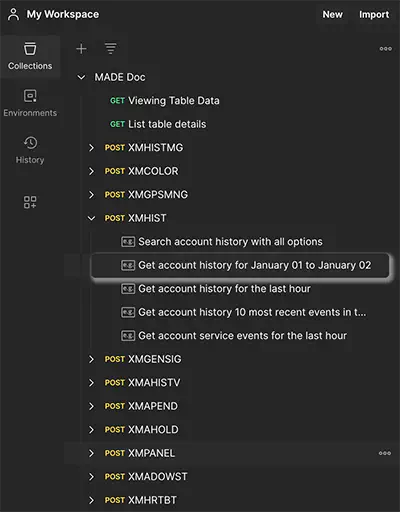The height and width of the screenshot is (512, 400).
Task: Click the plus icon to create a collection
Action: [81, 49]
